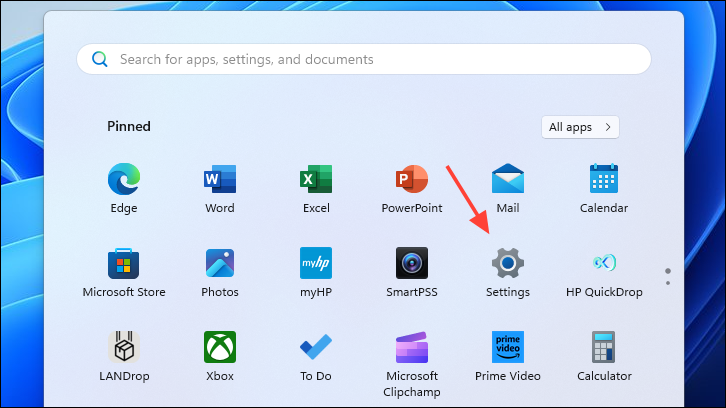Launch the myHP app
Screen dimensions: 726x408
click(x=316, y=263)
